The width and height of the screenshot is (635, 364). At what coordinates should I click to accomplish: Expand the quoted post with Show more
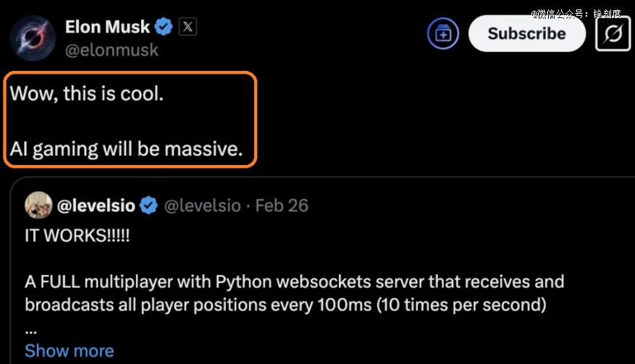(69, 351)
